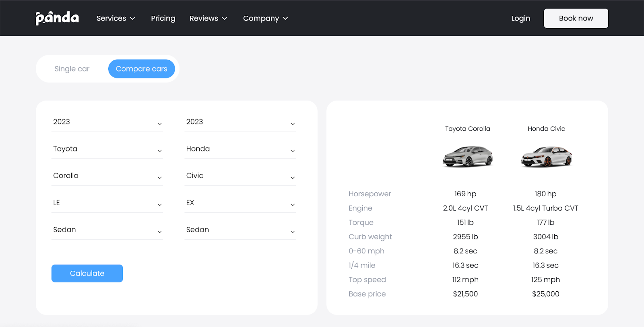The width and height of the screenshot is (644, 327).
Task: Click the 1.5L 4cyl Turbo CVT value
Action: point(545,208)
